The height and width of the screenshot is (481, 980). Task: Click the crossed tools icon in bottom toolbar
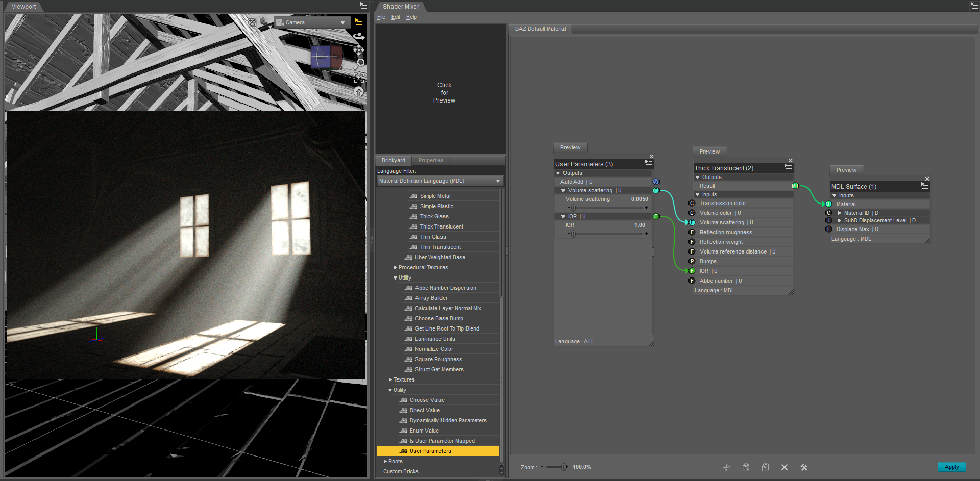[x=804, y=467]
